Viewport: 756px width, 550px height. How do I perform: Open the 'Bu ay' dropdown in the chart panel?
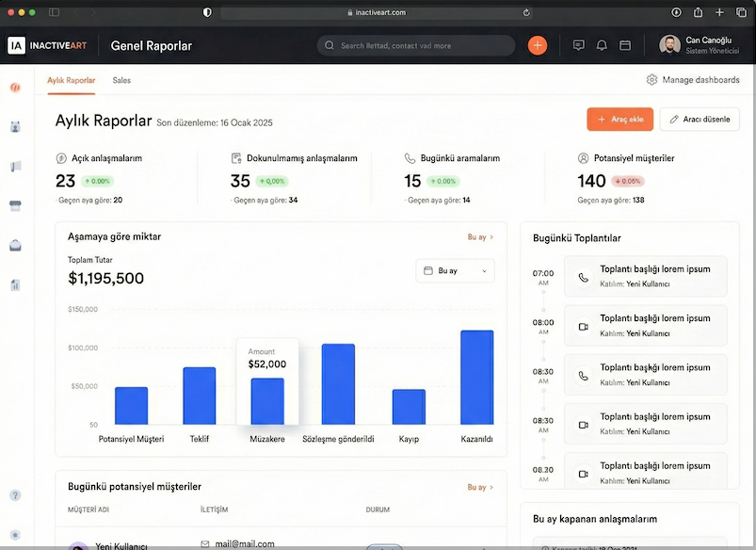(455, 270)
